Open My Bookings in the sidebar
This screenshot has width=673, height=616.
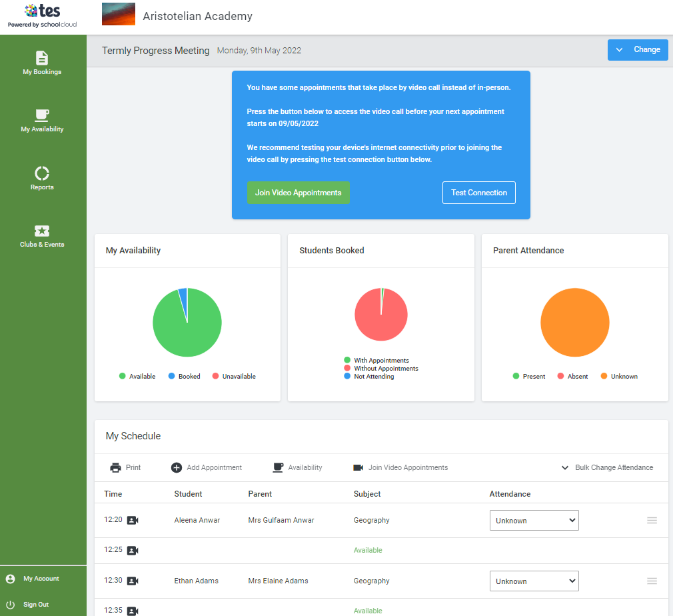coord(42,63)
